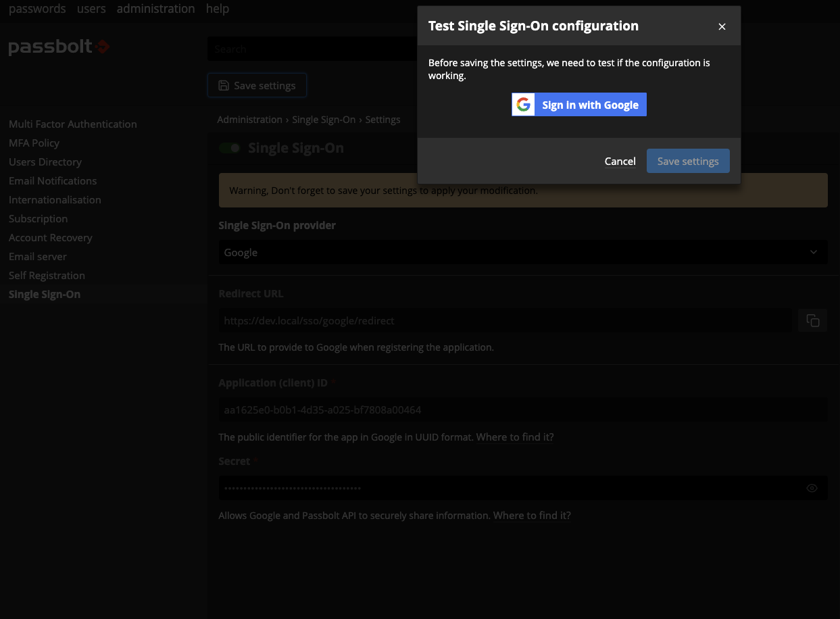Screen dimensions: 840x619
Task: Close the Test Single Sign-On dialog
Action: pyautogui.click(x=722, y=26)
